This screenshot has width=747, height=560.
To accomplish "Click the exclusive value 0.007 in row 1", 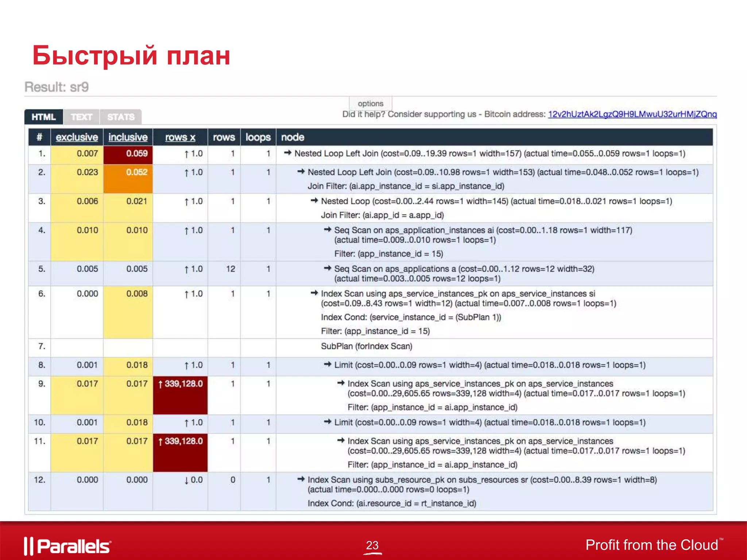I will pyautogui.click(x=87, y=153).
